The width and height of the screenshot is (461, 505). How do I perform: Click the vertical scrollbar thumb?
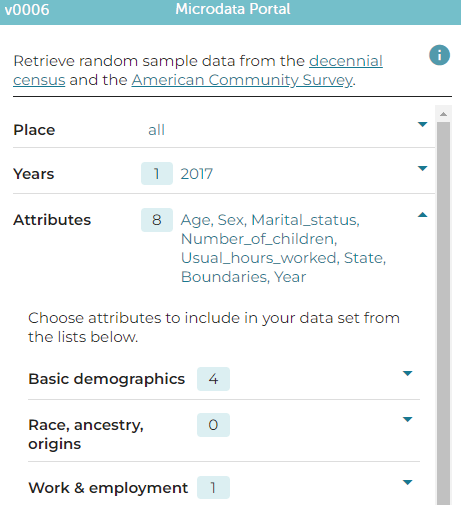pos(443,313)
